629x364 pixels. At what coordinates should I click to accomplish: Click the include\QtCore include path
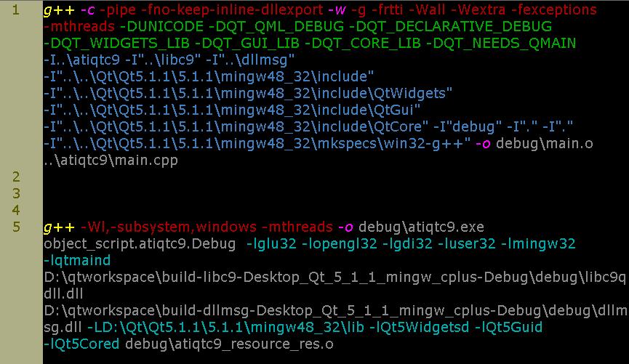click(x=236, y=126)
